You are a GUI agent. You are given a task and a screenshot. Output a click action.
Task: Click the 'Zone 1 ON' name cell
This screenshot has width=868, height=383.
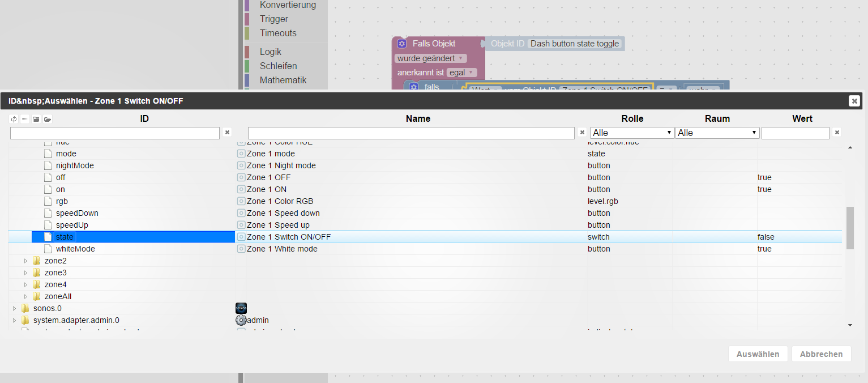tap(267, 189)
